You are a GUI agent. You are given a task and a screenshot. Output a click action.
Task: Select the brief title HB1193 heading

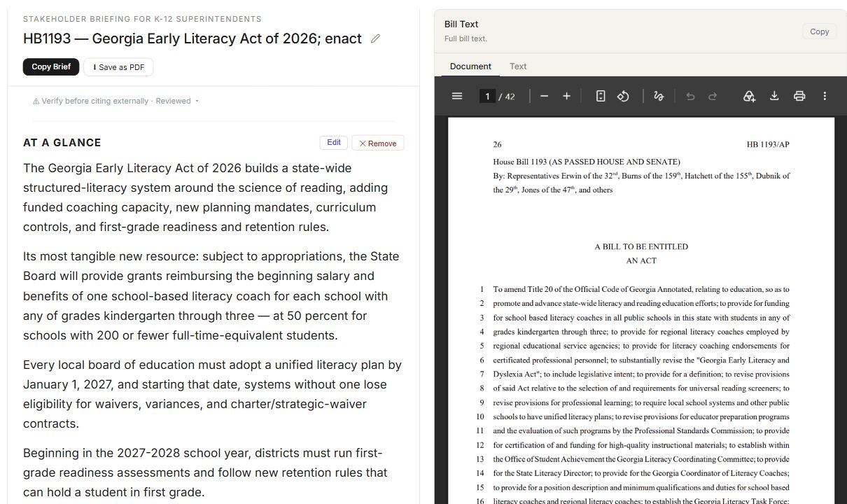click(x=192, y=38)
